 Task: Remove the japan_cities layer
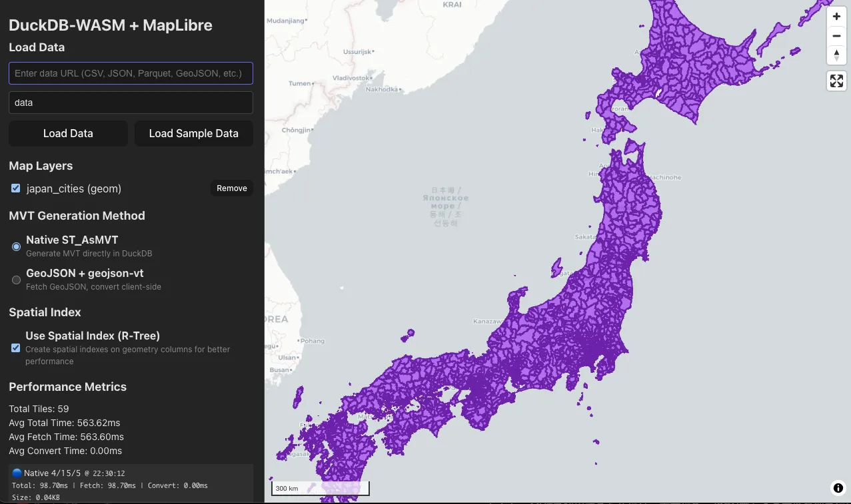coord(231,188)
